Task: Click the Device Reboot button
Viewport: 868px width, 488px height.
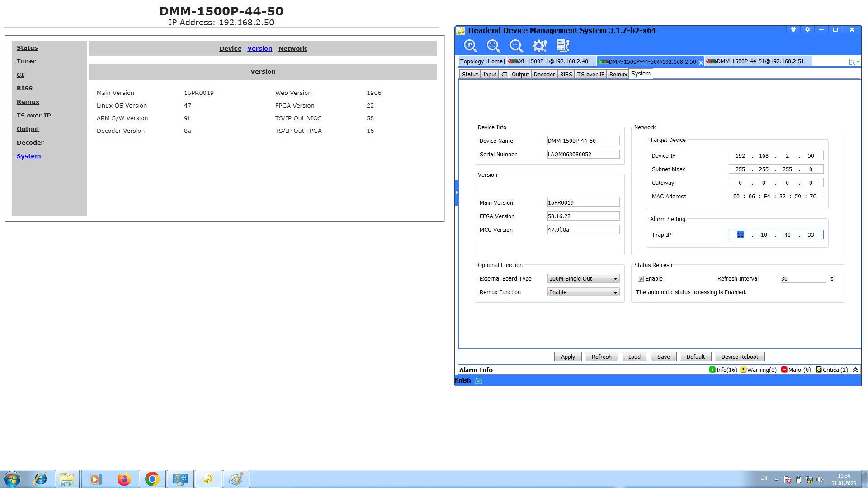Action: 740,357
